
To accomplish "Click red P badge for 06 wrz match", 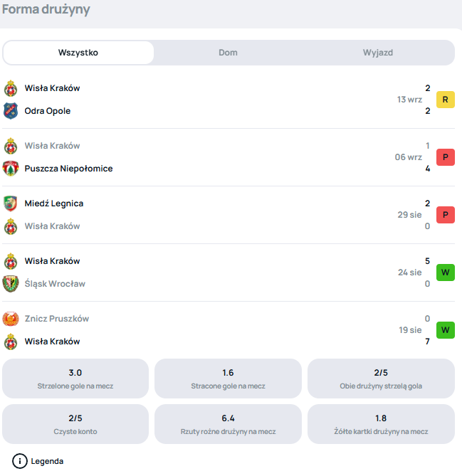I will pos(446,157).
